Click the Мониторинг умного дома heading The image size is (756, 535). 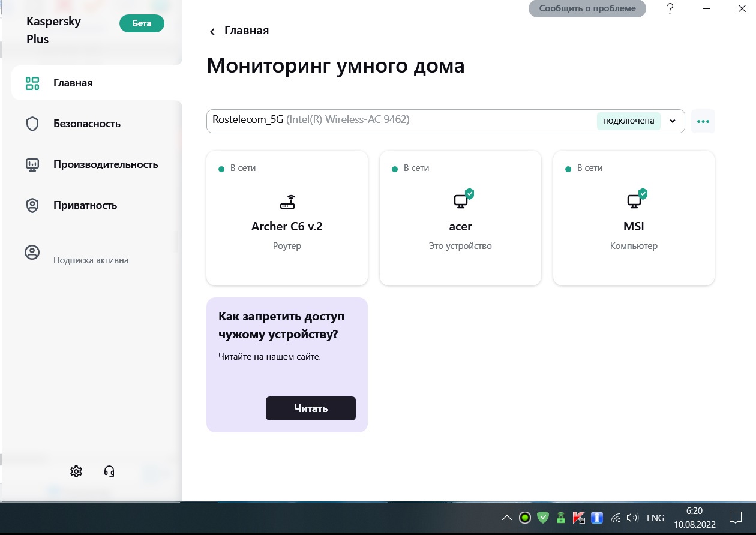336,65
